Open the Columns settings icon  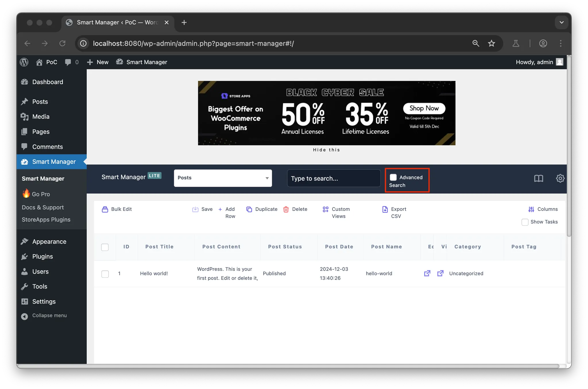(531, 209)
